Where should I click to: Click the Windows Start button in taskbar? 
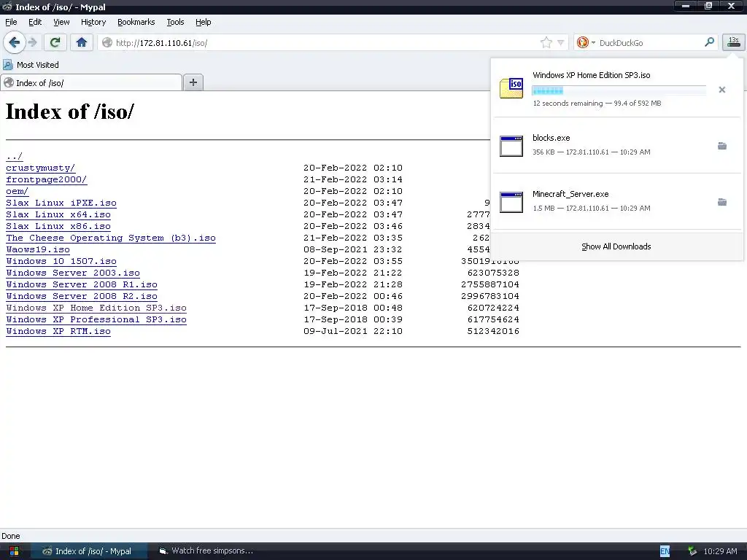click(15, 551)
